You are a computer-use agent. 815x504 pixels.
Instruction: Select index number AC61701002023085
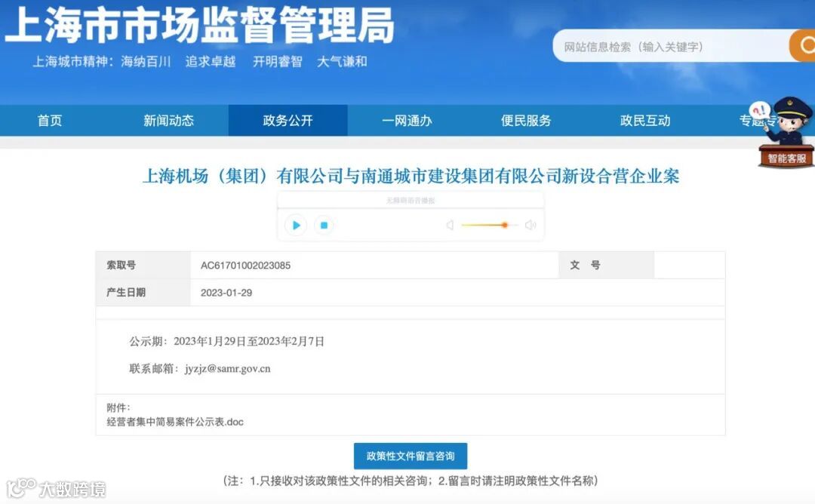[x=245, y=266]
